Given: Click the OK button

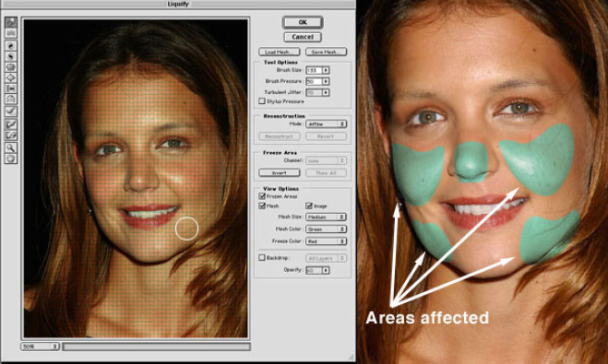Looking at the screenshot, I should (303, 22).
